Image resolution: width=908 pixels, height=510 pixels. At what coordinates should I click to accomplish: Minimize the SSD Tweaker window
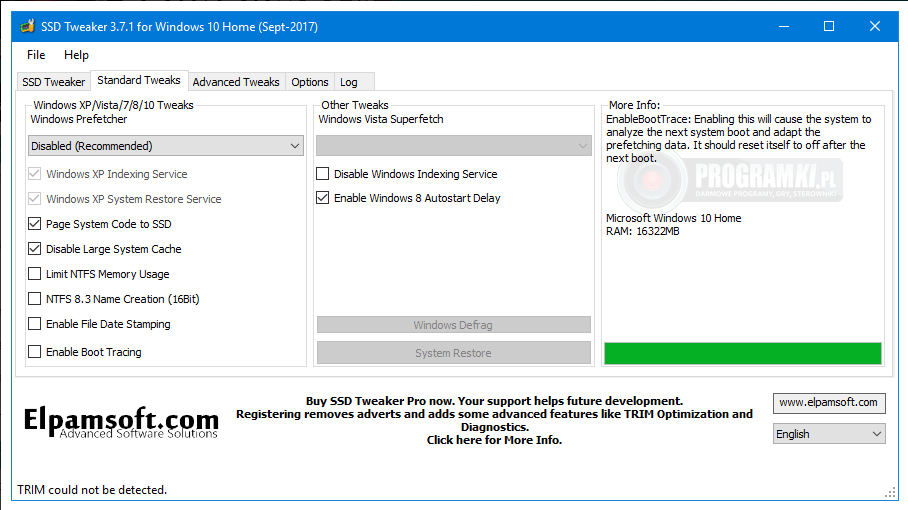click(784, 27)
